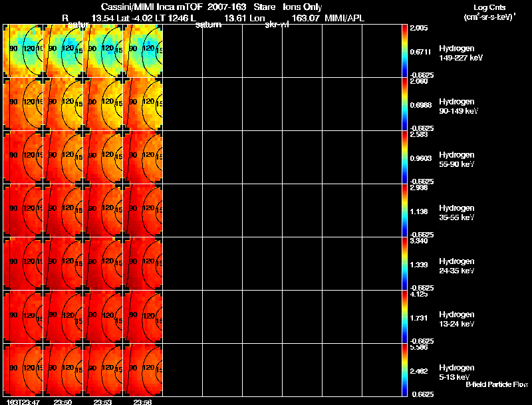Click the '1.731' colorbar value
This screenshot has height=405, width=532.
419,318
